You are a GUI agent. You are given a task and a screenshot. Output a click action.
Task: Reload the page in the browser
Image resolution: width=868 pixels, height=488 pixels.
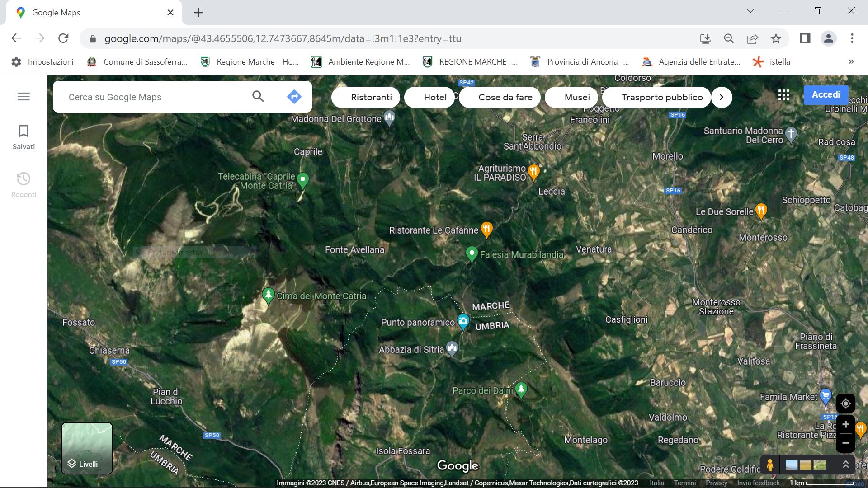(x=63, y=38)
